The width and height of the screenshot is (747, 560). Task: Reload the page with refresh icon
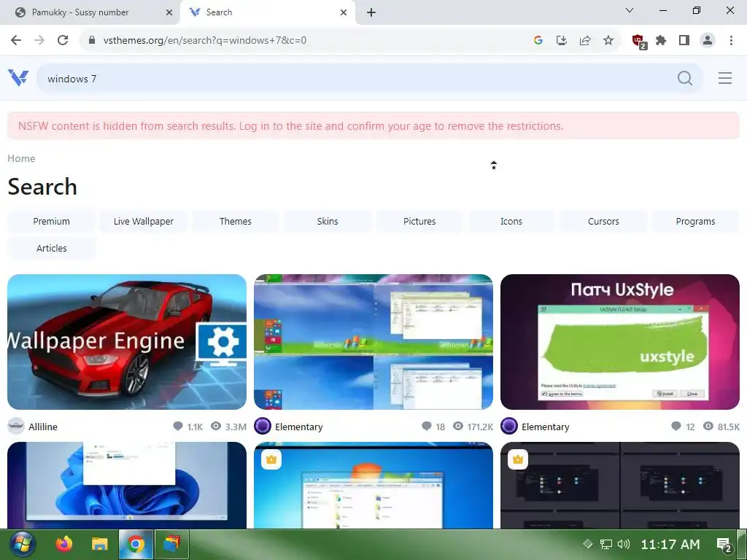tap(63, 40)
